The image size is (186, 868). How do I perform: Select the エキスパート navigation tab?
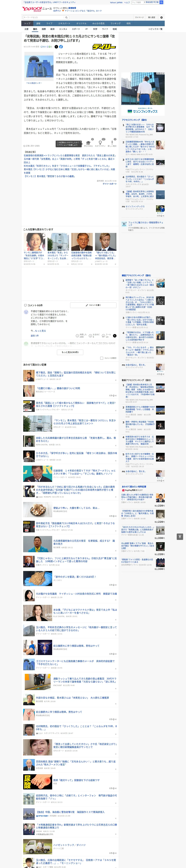(64, 24)
